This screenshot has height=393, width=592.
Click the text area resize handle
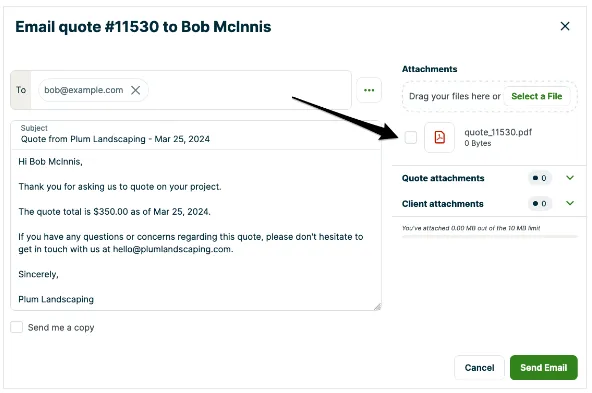click(x=377, y=307)
